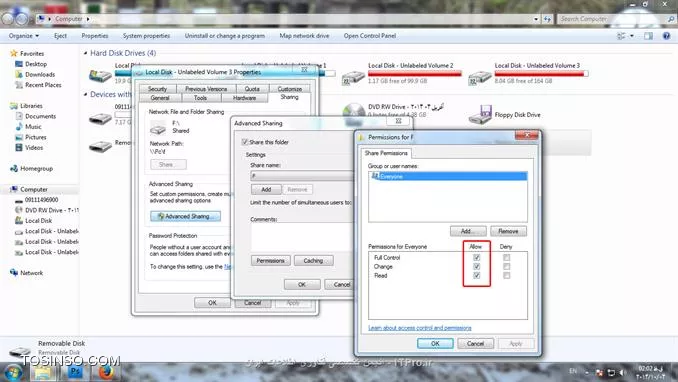The width and height of the screenshot is (678, 382).
Task: Toggle preview pane icon
Action: (648, 36)
